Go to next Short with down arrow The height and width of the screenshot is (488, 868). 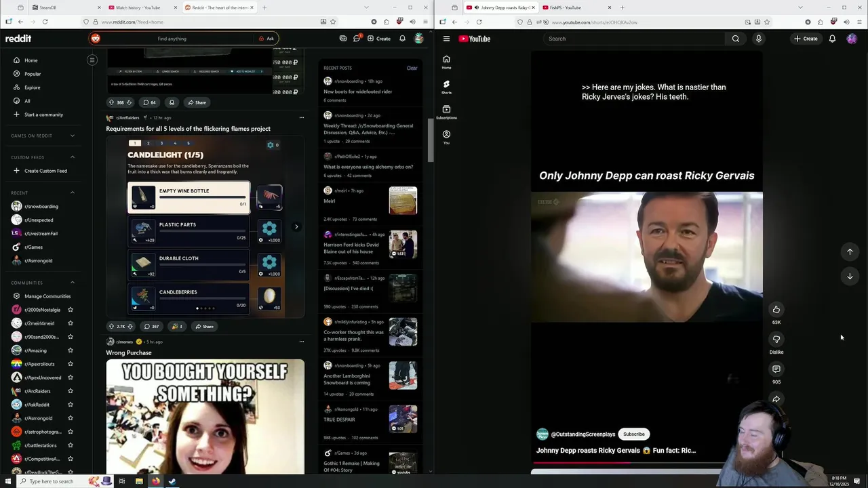850,276
